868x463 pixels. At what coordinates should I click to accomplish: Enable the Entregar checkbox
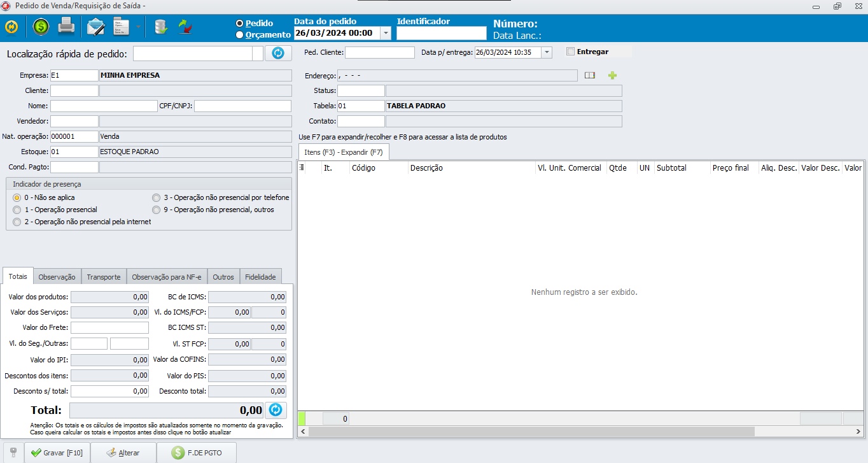click(570, 52)
